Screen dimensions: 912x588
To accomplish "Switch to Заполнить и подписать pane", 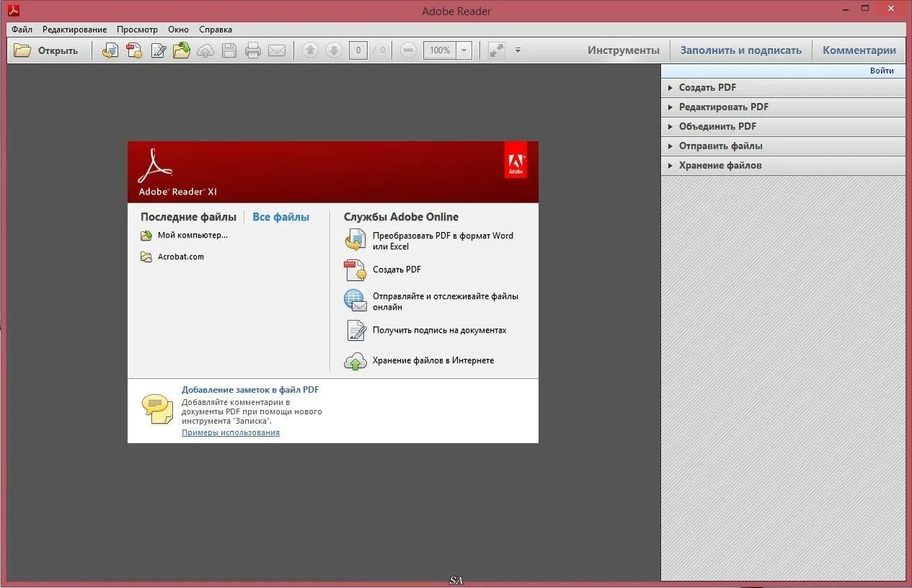I will [741, 50].
